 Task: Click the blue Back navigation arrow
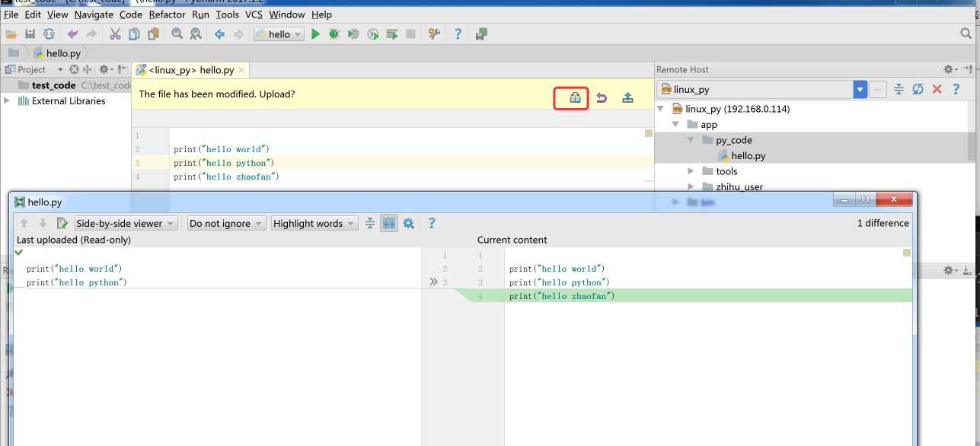pos(219,34)
